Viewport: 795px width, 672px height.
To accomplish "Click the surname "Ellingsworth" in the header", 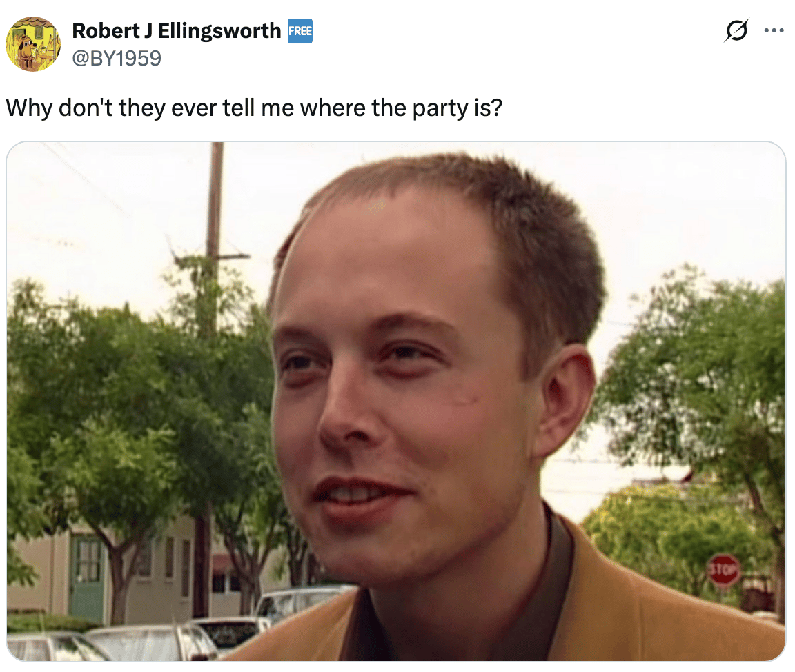I will pyautogui.click(x=219, y=31).
